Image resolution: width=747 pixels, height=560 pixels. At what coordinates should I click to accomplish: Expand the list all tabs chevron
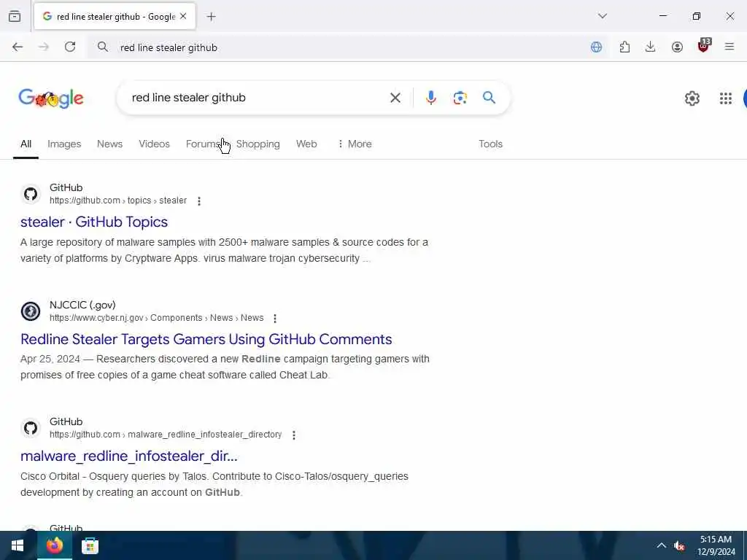(x=603, y=16)
